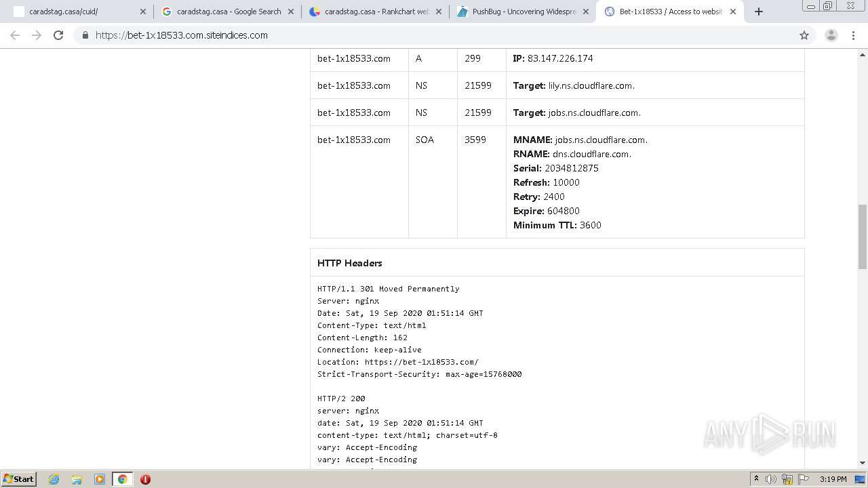Go back to previous page
This screenshot has height=488, width=868.
click(x=15, y=35)
